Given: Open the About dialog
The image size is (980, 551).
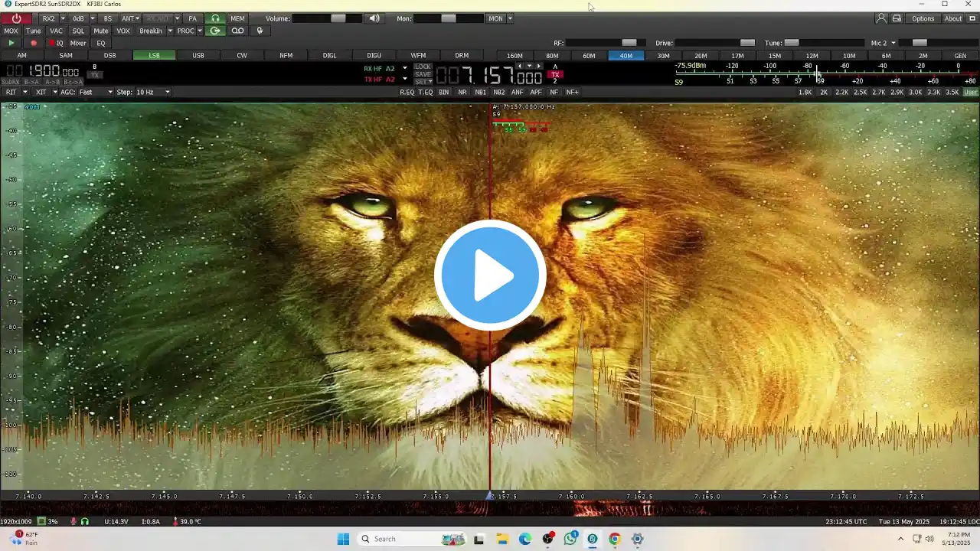Looking at the screenshot, I should [953, 18].
